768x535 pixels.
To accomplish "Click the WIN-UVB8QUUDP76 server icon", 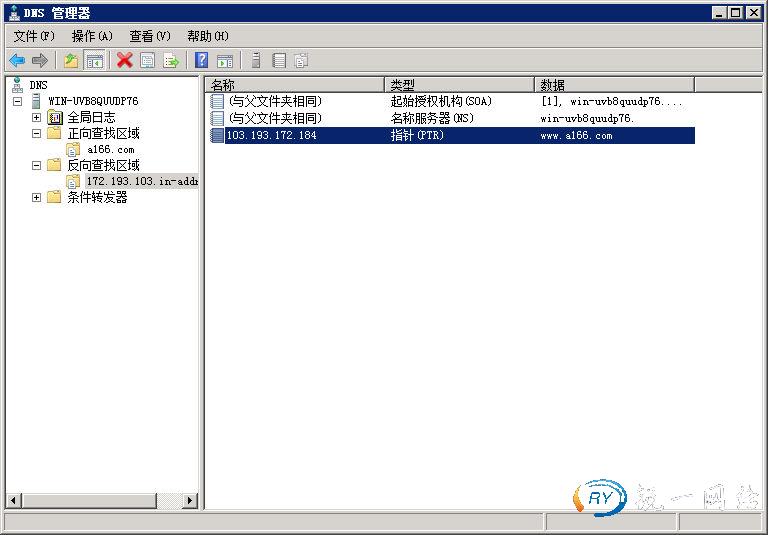I will coord(36,101).
